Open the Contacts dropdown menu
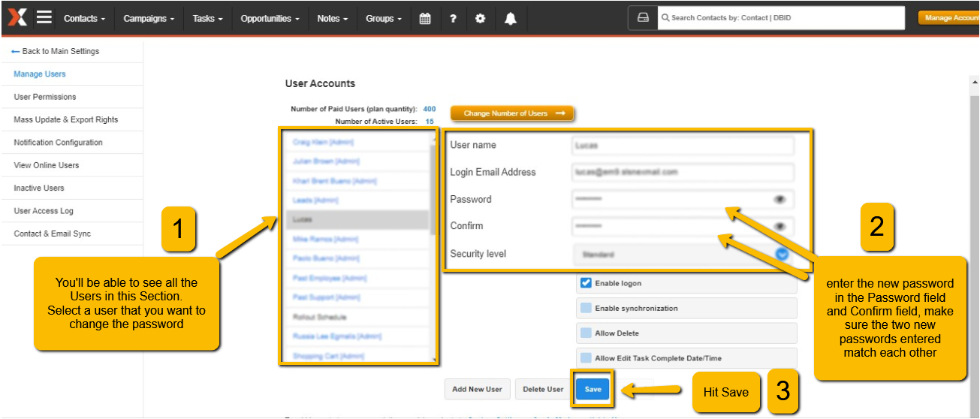Viewport: 980px width, 419px height. tap(84, 19)
